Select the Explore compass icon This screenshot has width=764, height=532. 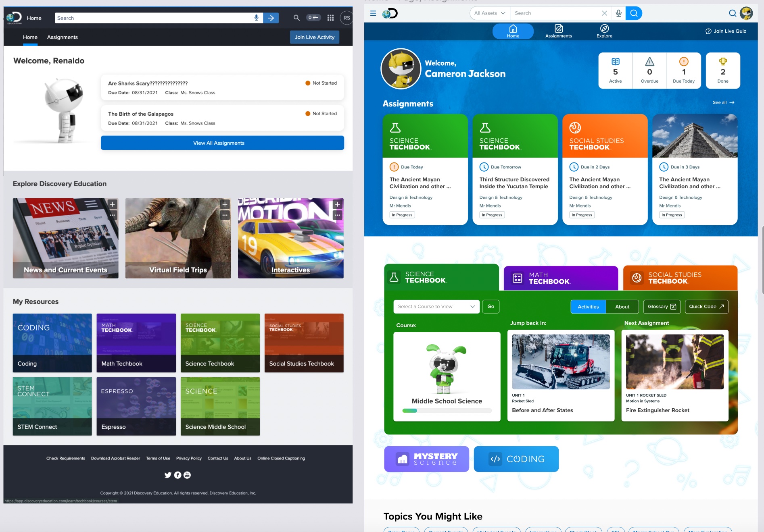[x=604, y=31]
